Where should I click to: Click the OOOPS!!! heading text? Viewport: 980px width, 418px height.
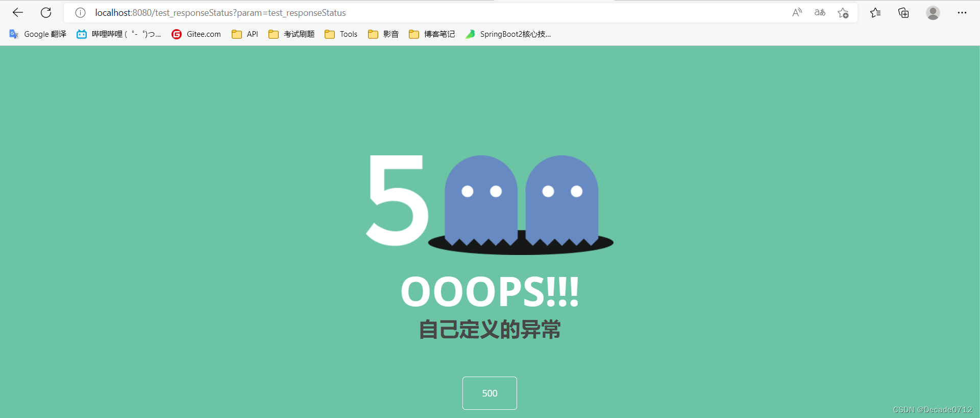(x=490, y=291)
